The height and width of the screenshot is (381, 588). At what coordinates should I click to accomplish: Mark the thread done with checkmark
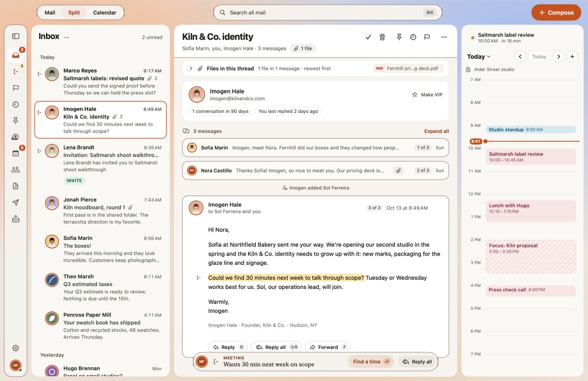368,37
